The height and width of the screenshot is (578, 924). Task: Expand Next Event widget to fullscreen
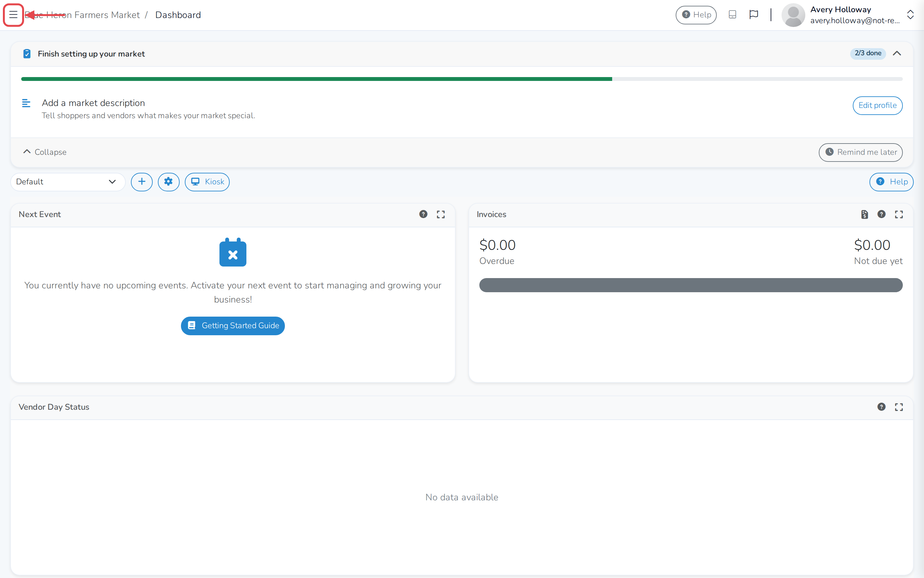pyautogui.click(x=441, y=215)
